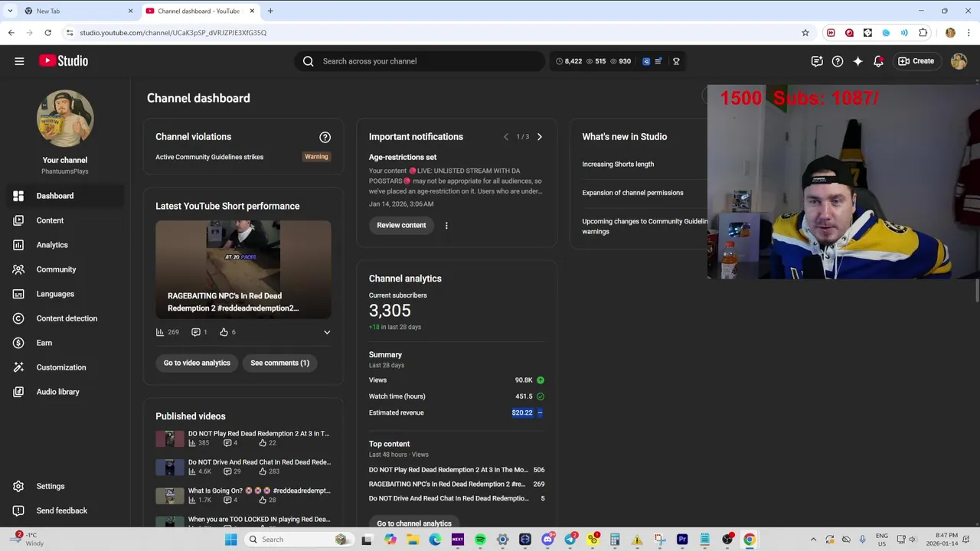Image resolution: width=980 pixels, height=551 pixels.
Task: Open the notifications bell
Action: coord(878,61)
